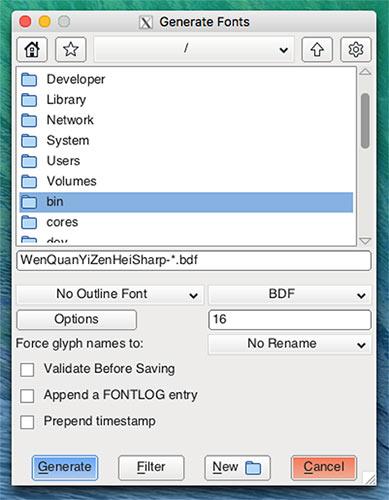Image resolution: width=389 pixels, height=500 pixels.
Task: Go up one directory level arrow
Action: [x=317, y=50]
